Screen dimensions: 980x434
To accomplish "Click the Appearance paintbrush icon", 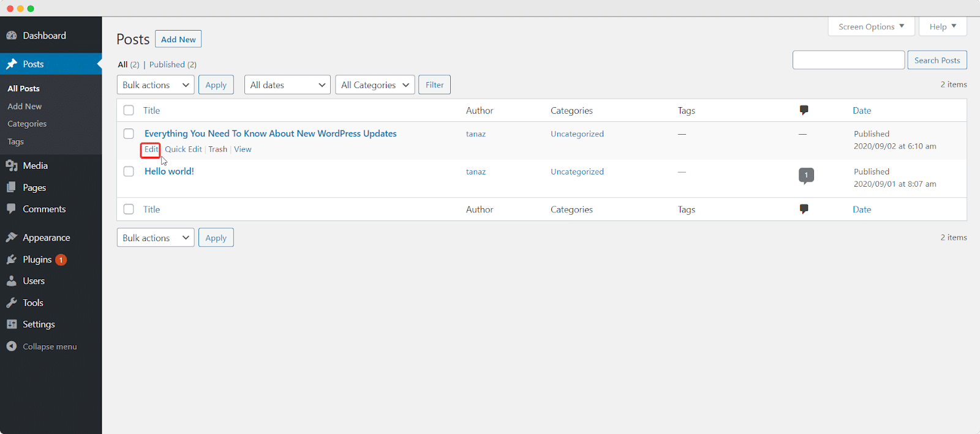I will coord(12,238).
